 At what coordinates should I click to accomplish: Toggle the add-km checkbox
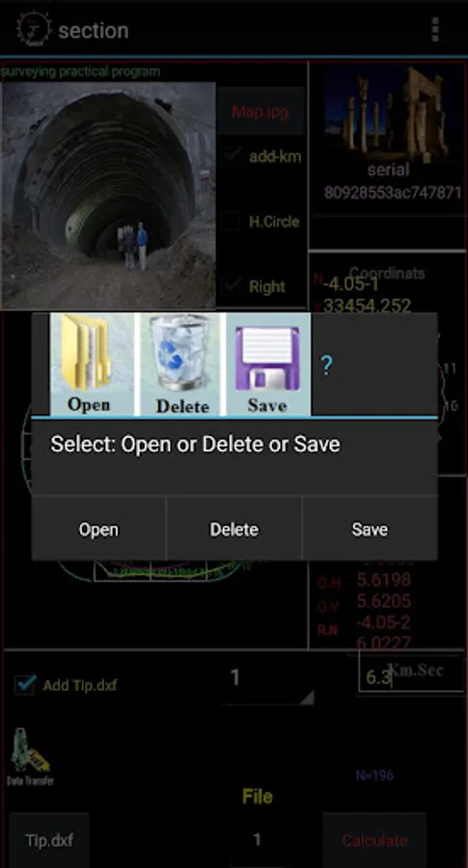pos(231,156)
